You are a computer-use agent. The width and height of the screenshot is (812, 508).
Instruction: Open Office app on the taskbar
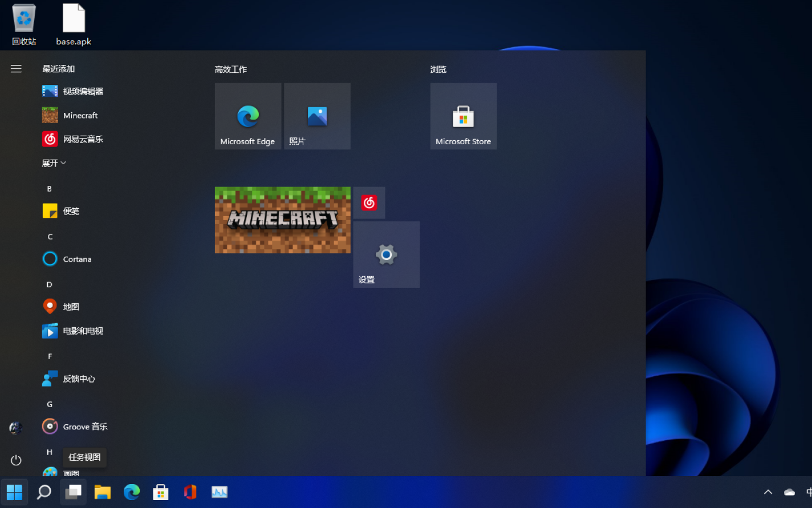[190, 492]
